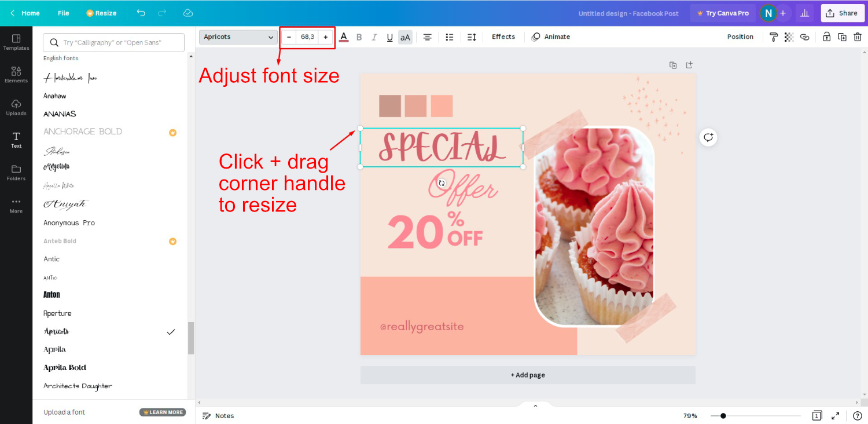Toggle Underline formatting on the text
The height and width of the screenshot is (424, 868).
tap(389, 37)
